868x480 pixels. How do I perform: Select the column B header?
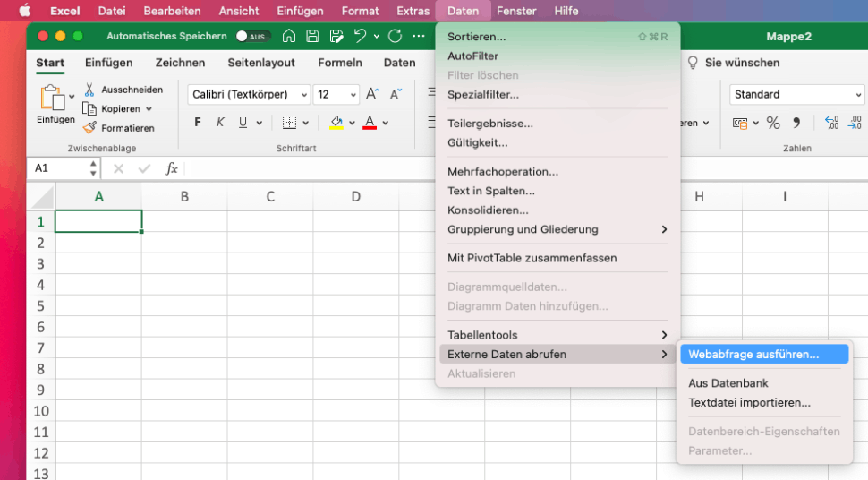pos(184,197)
